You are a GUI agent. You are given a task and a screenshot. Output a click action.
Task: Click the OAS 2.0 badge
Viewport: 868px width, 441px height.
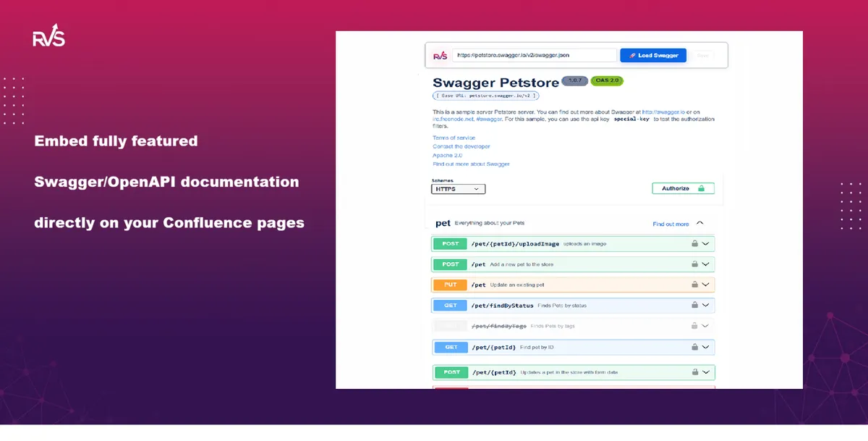(607, 80)
